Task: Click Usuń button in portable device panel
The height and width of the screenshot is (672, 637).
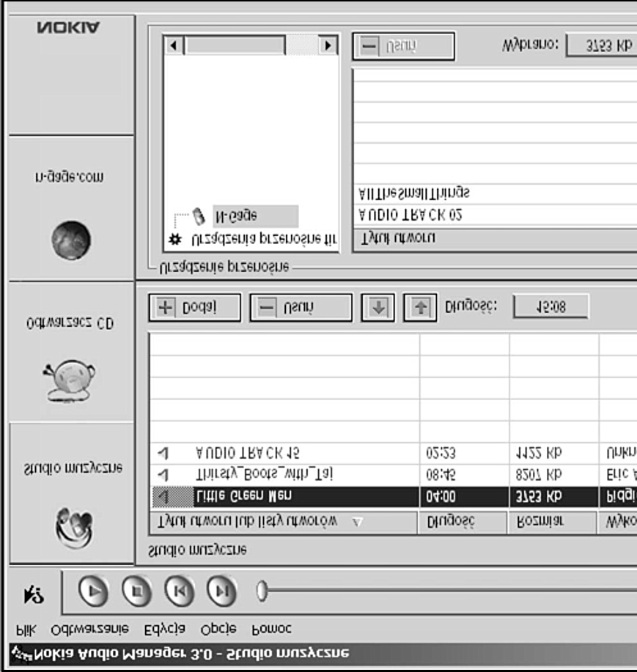Action: pos(403,46)
